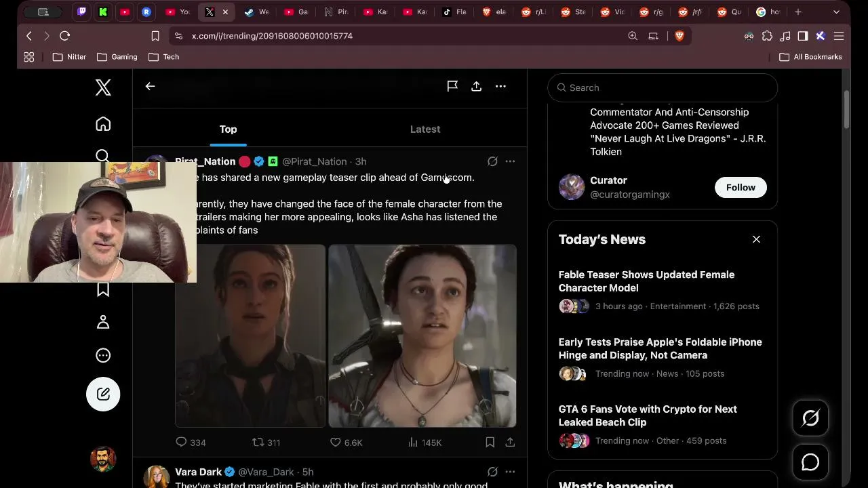Open the right image in Pirat_Nation post
This screenshot has width=868, height=488.
(x=422, y=335)
